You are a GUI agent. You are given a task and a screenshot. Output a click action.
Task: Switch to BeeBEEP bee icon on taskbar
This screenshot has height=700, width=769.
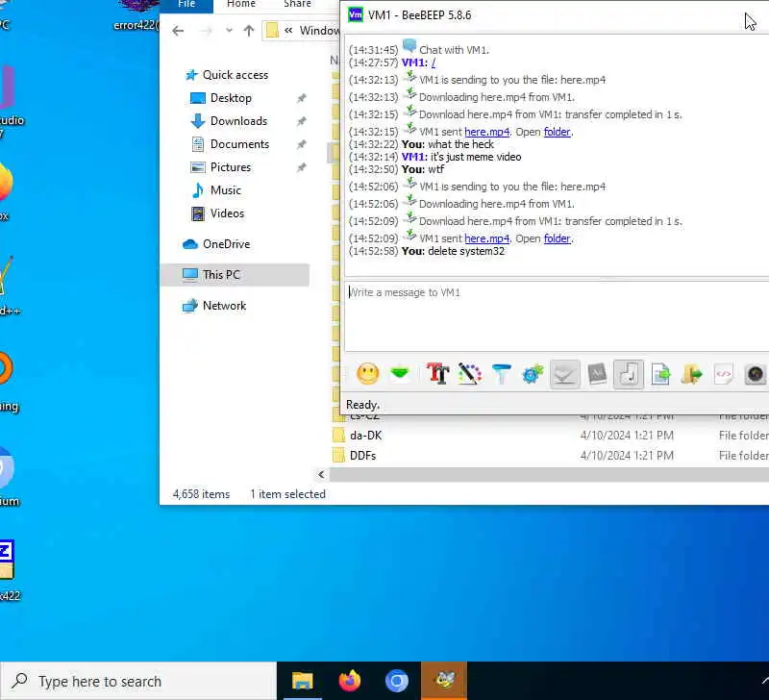click(x=444, y=681)
